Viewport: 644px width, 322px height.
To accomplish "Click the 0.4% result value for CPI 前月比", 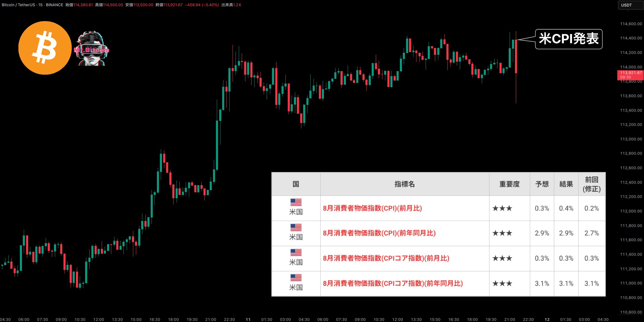I will 566,208.
